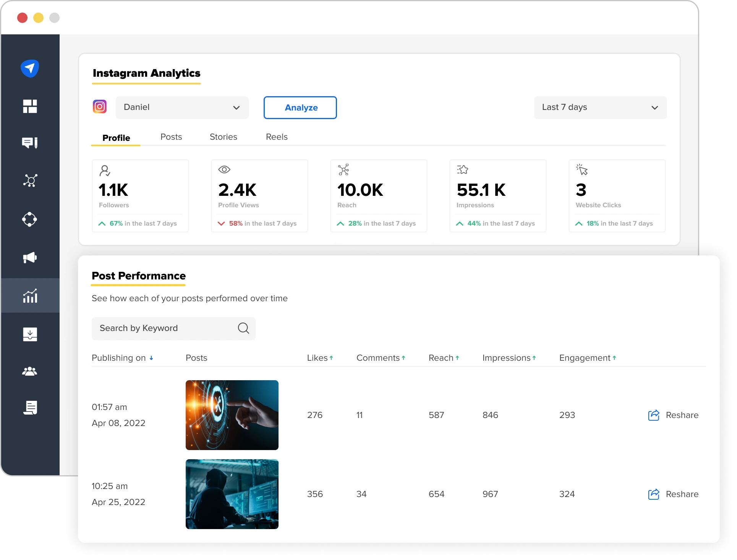Select the network/connections icon in sidebar

29,181
